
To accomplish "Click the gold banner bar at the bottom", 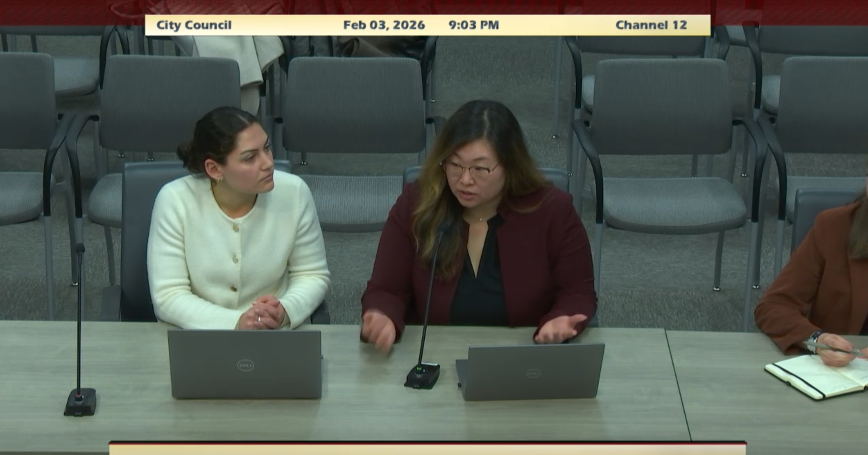I will (x=427, y=450).
